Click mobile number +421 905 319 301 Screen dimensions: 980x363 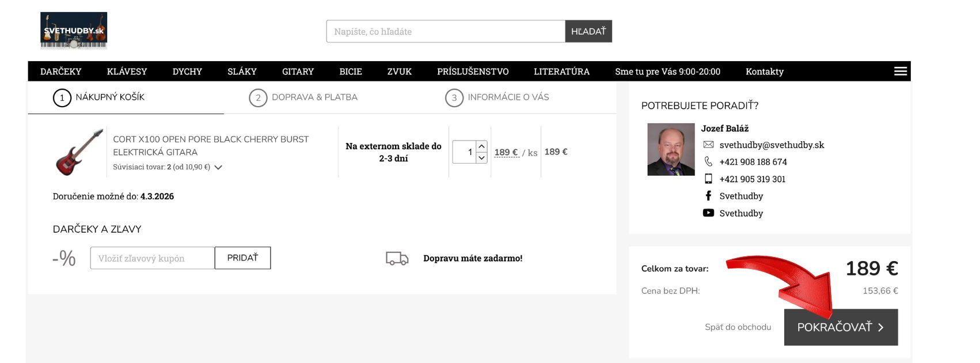[x=753, y=179]
